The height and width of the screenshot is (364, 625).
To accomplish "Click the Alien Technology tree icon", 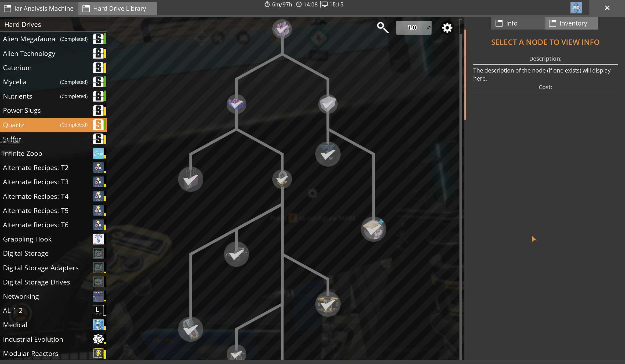I will pos(98,53).
